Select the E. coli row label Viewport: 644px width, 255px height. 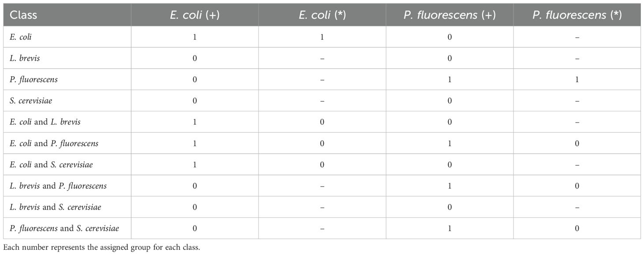(x=21, y=37)
